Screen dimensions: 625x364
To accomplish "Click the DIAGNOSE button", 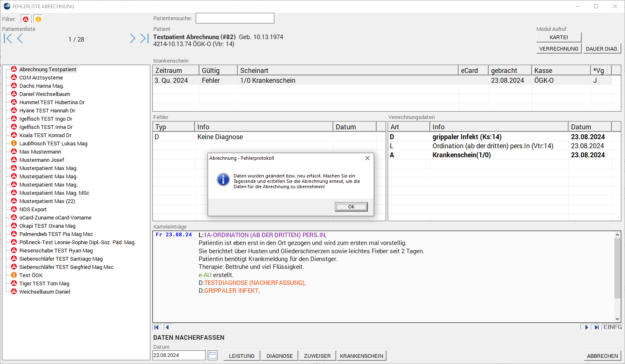I will pyautogui.click(x=279, y=356).
